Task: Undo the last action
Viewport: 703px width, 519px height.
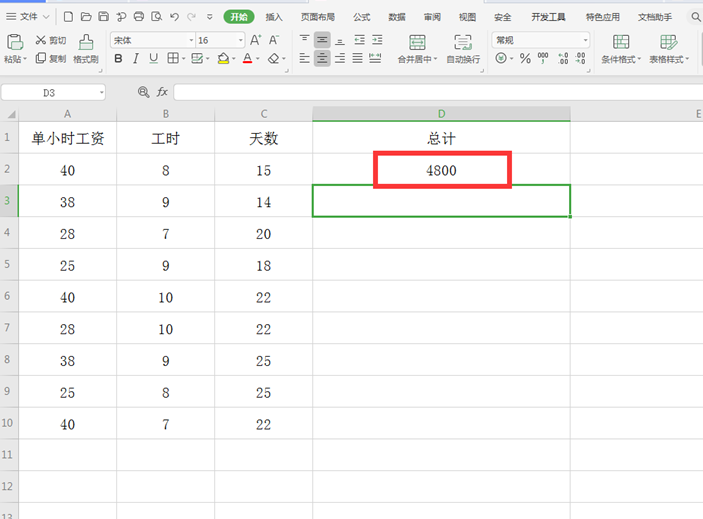Action: coord(174,17)
